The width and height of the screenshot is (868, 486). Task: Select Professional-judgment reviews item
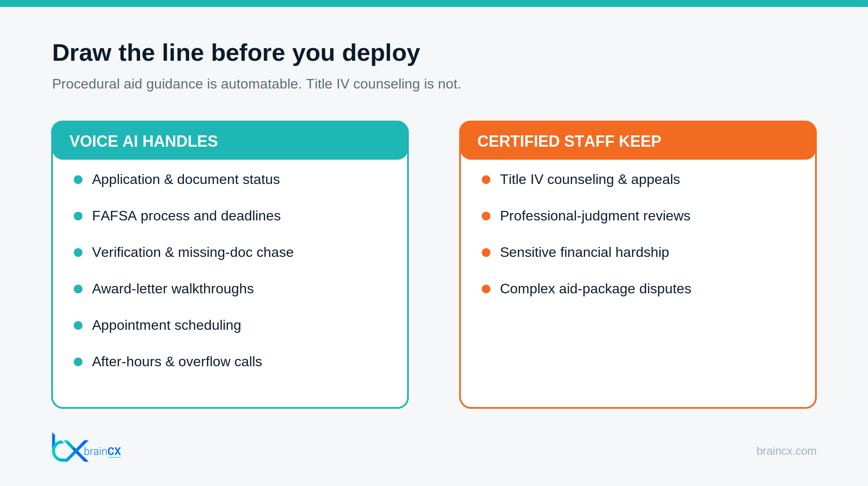[595, 216]
